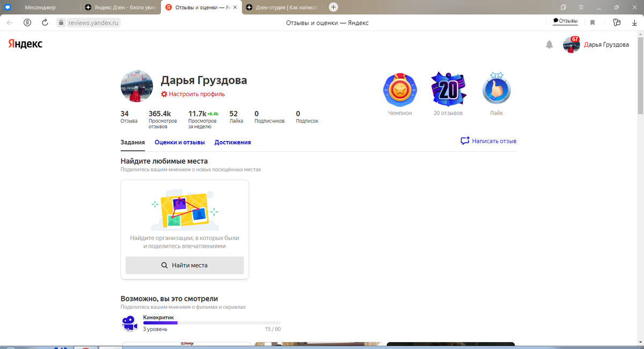Click the 34 Отзыва counter
Screen dimensions: 644x349
(x=129, y=117)
